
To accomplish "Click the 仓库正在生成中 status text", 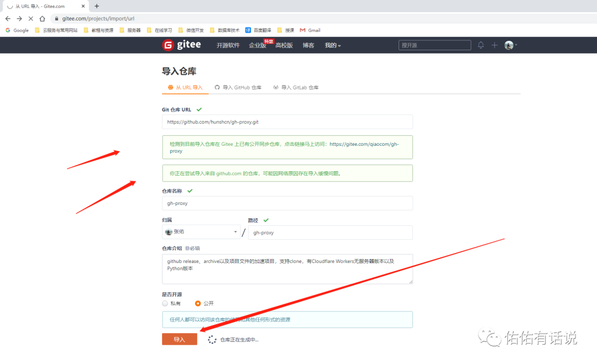I will click(239, 340).
